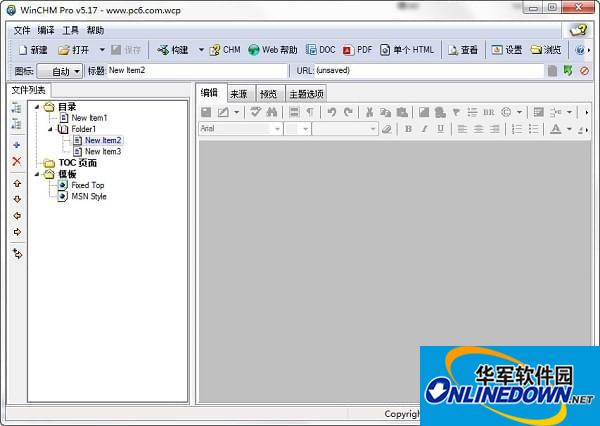This screenshot has width=600, height=426.
Task: Click the Web 帮助 globe icon
Action: (273, 49)
